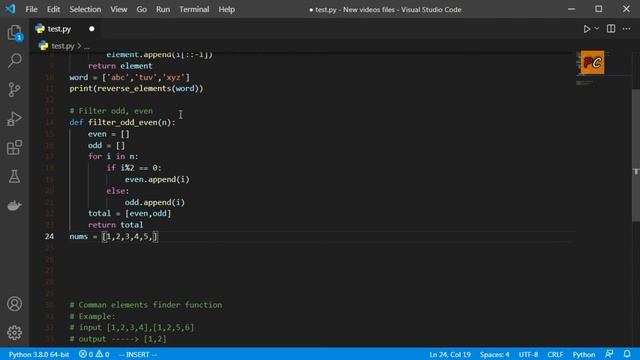Open the Run and Debug view
Screen dimensions: 640x360
click(x=14, y=118)
